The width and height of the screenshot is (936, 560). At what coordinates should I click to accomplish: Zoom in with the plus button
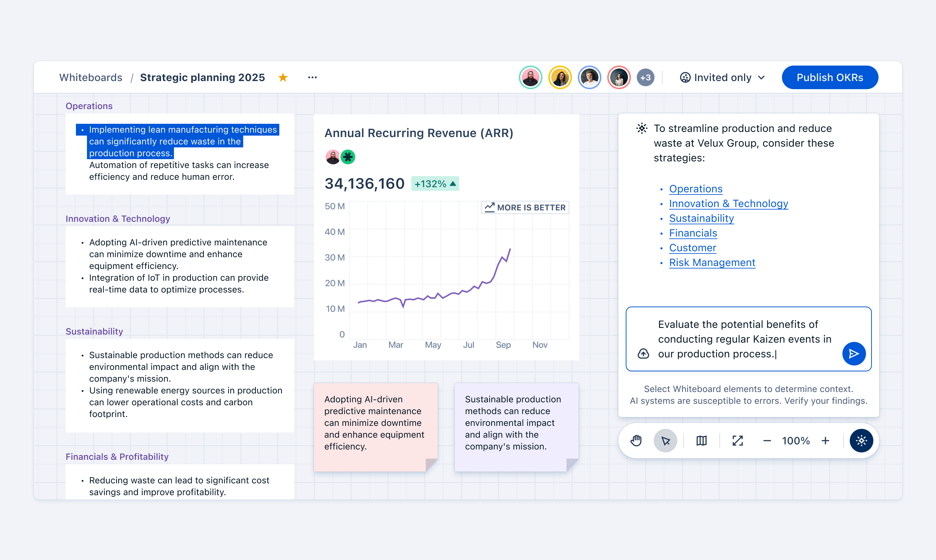coord(825,440)
